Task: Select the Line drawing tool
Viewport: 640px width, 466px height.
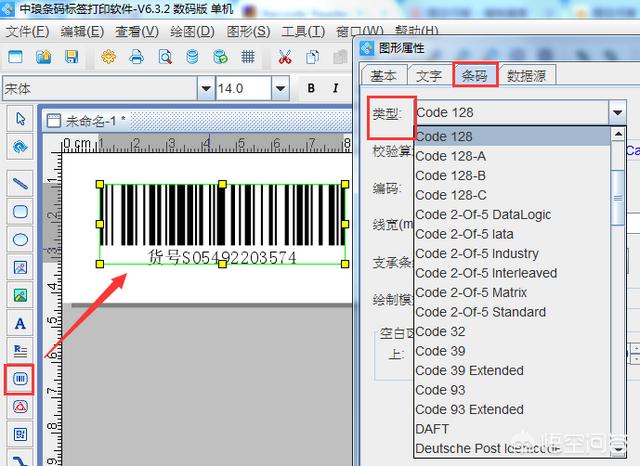Action: point(20,184)
